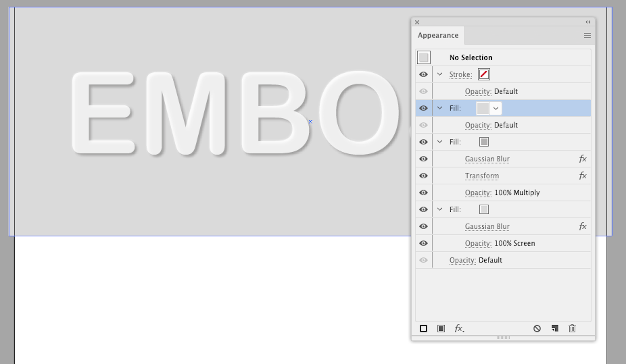Open the Appearance panel flyout menu

587,35
